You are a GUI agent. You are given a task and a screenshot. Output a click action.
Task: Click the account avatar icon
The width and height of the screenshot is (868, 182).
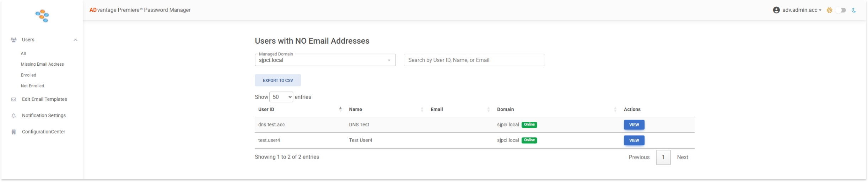click(776, 10)
